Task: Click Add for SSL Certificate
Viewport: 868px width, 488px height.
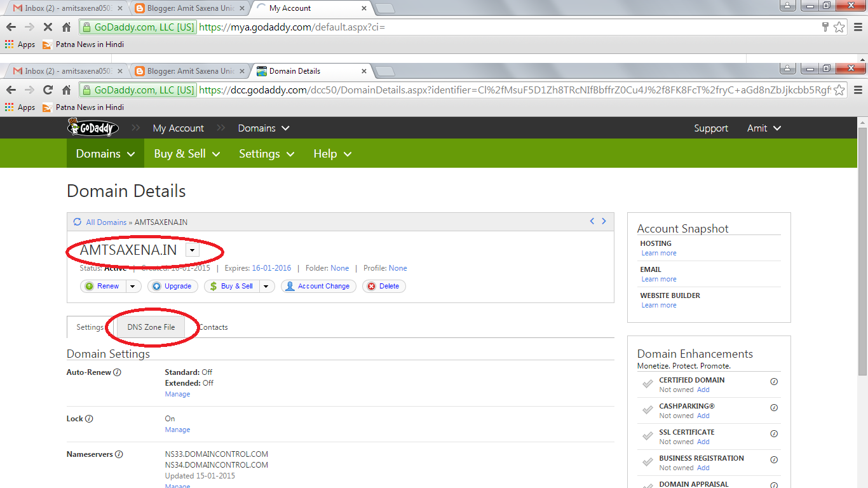Action: (703, 442)
